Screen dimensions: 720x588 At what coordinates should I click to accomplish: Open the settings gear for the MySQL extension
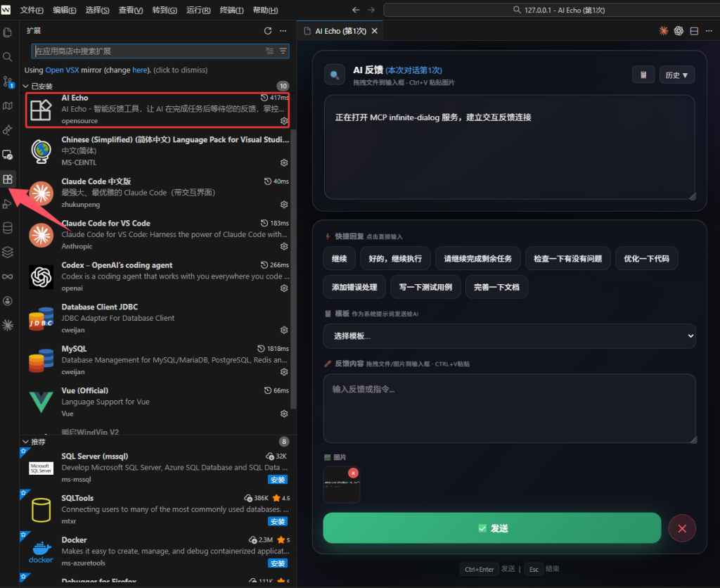point(283,371)
